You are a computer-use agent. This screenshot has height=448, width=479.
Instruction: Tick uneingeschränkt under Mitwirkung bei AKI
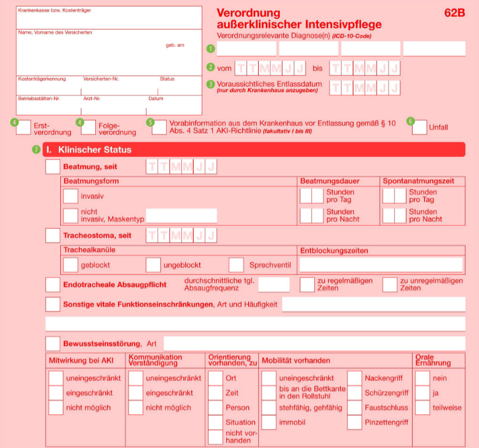pos(56,378)
